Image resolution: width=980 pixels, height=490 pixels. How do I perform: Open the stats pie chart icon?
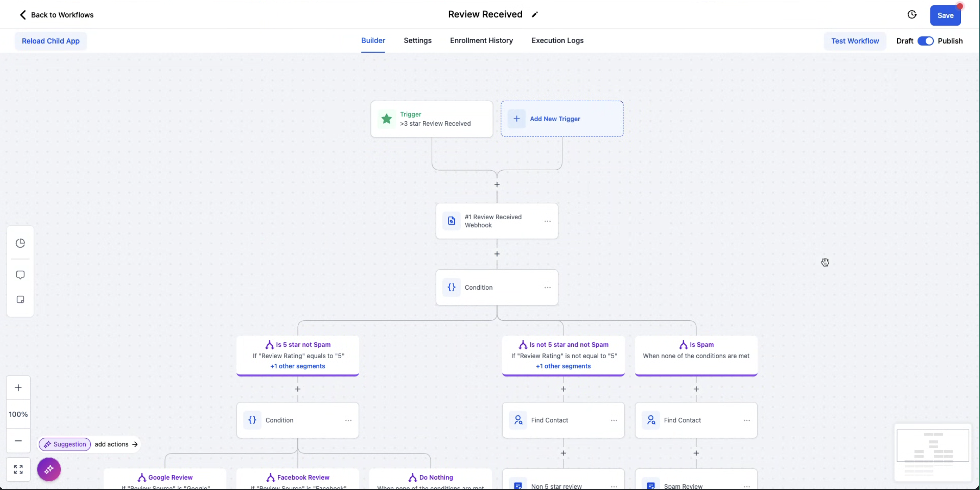pos(21,243)
